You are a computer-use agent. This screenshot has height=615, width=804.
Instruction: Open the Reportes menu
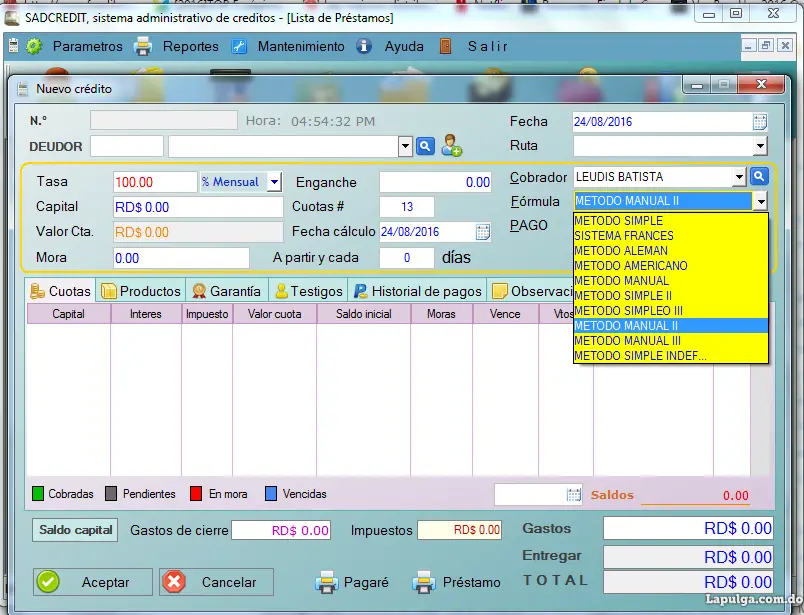191,47
